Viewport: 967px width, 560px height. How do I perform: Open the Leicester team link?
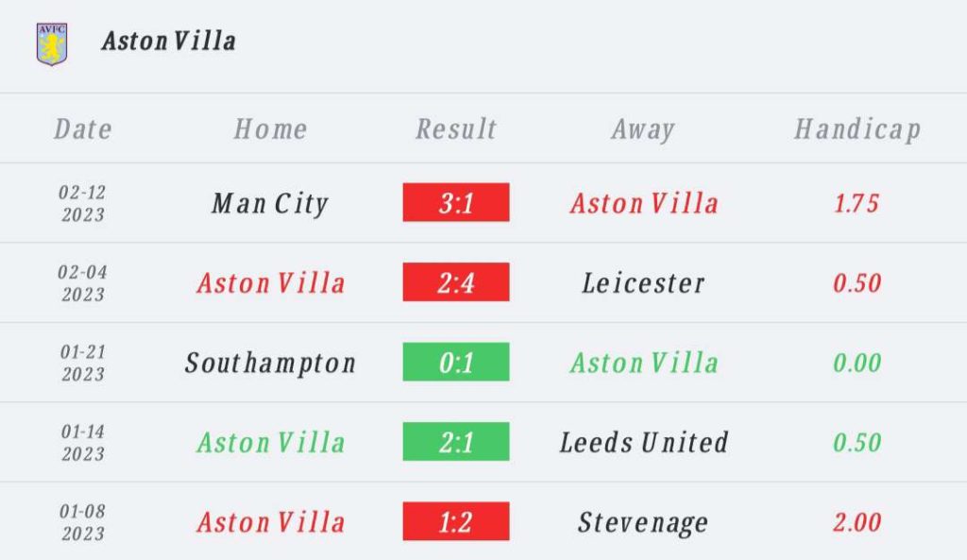(x=643, y=282)
